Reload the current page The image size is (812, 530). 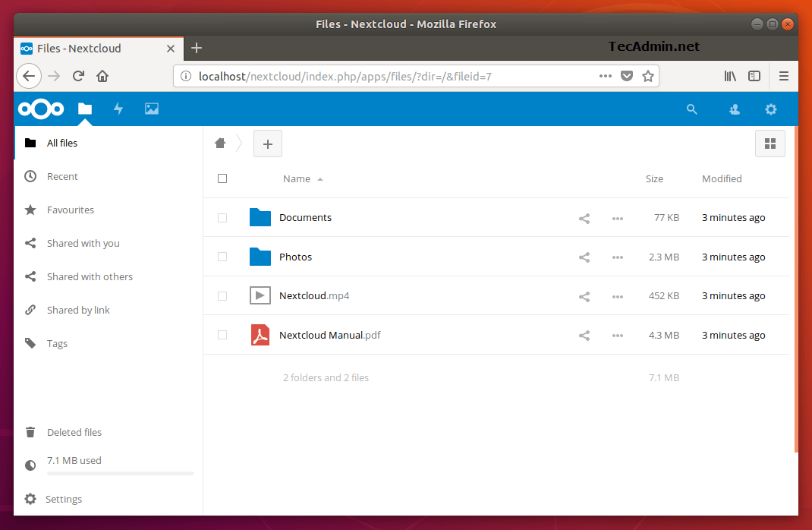click(78, 76)
